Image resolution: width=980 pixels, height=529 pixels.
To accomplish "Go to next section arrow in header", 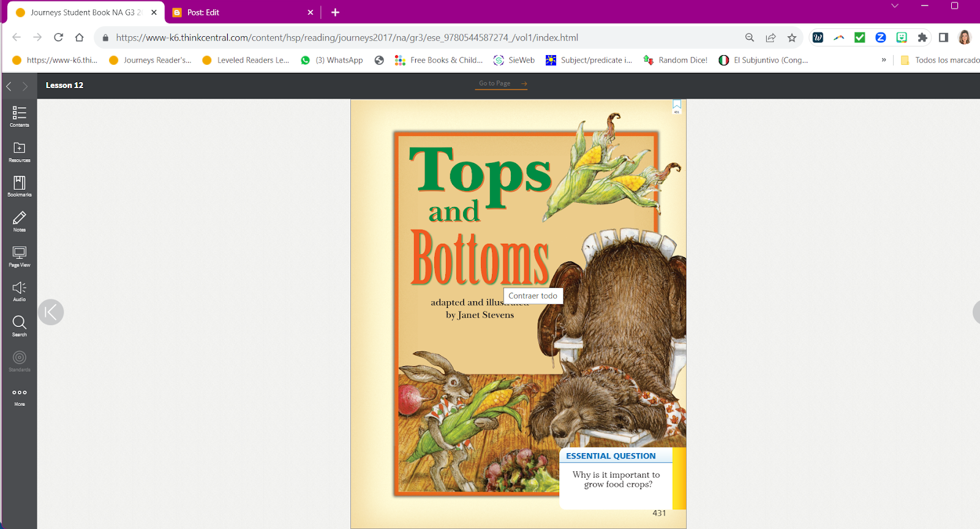I will [x=25, y=86].
